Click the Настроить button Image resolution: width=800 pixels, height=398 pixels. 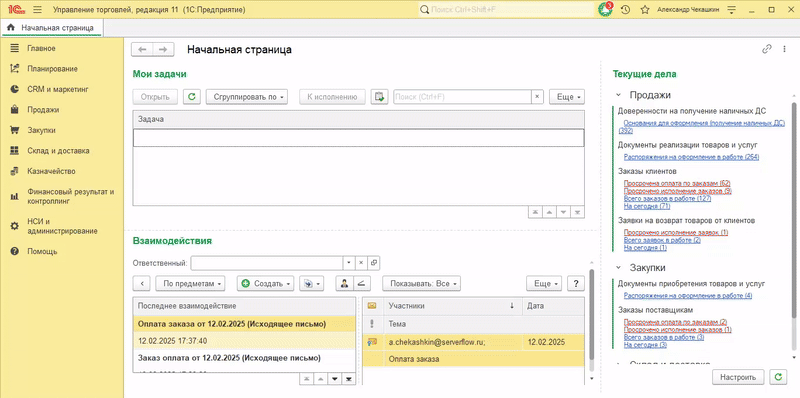738,377
